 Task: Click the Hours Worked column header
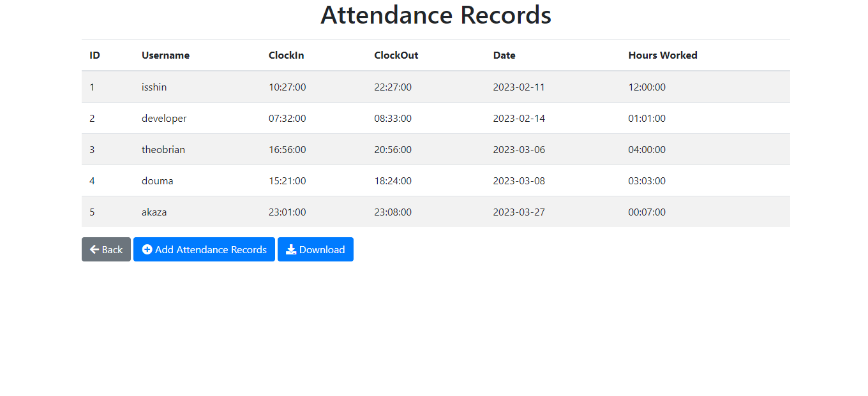coord(662,55)
